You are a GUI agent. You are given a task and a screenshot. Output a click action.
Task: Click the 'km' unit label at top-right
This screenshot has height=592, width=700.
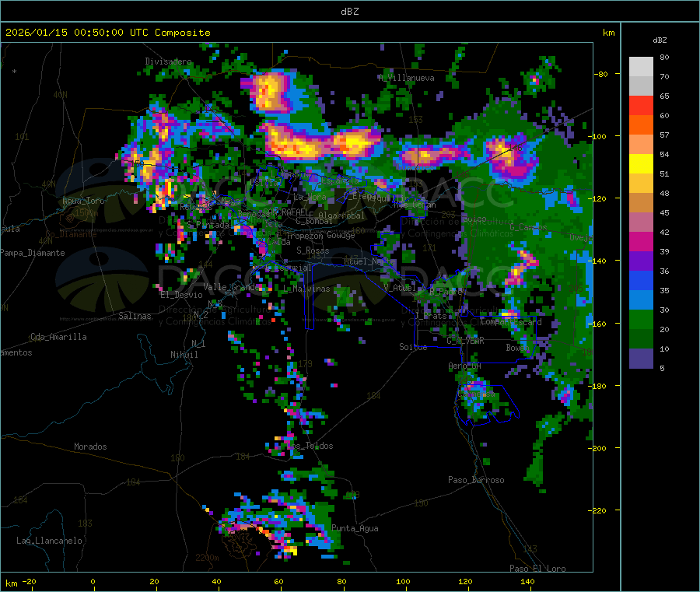[x=608, y=33]
